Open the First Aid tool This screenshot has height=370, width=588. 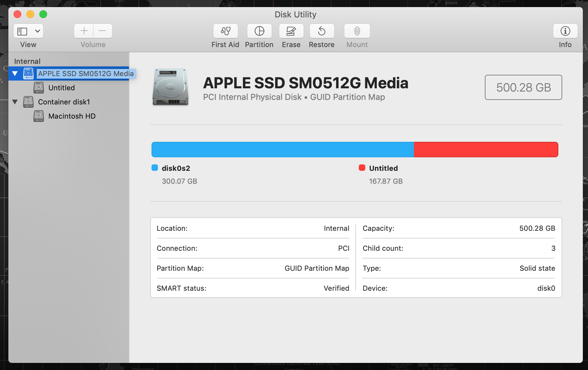(x=225, y=31)
